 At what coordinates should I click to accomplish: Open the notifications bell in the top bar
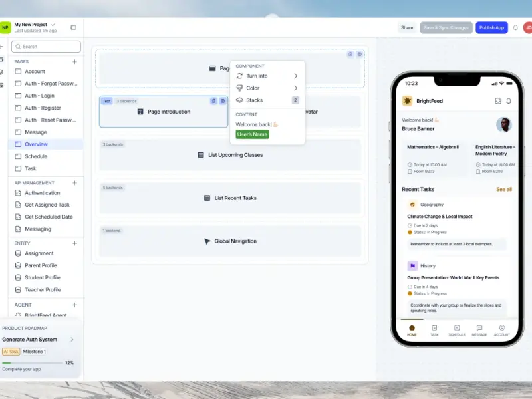click(x=515, y=28)
